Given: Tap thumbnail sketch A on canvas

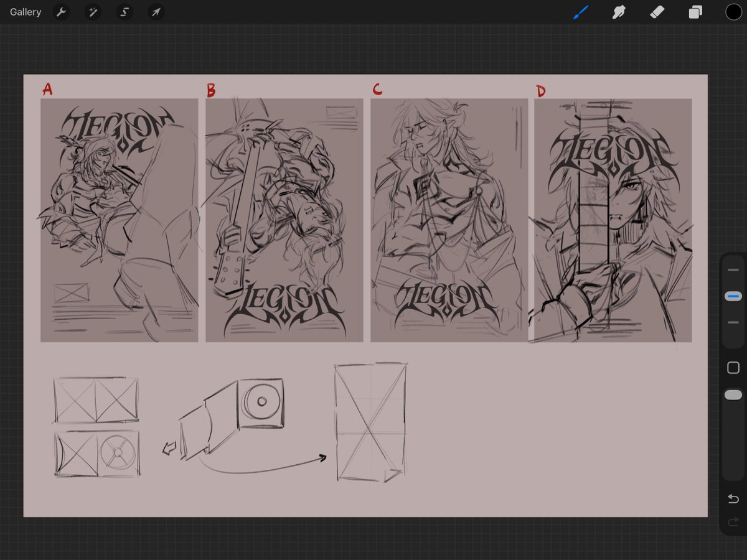Looking at the screenshot, I should [120, 220].
